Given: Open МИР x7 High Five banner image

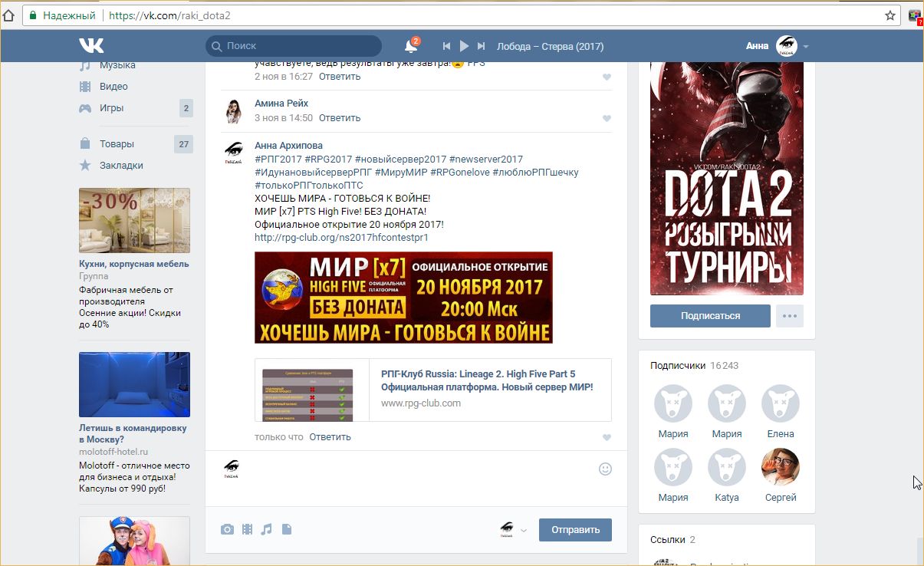Looking at the screenshot, I should click(x=403, y=298).
